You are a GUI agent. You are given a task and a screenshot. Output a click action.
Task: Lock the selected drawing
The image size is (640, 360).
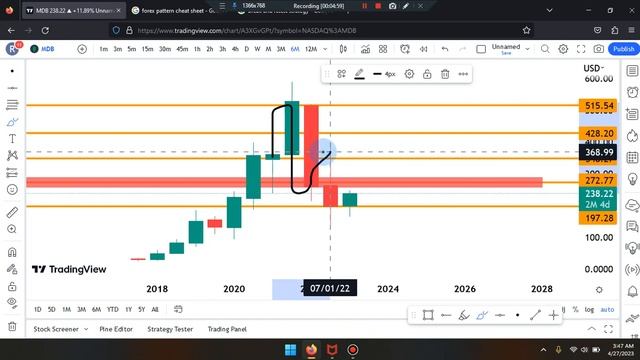click(427, 74)
